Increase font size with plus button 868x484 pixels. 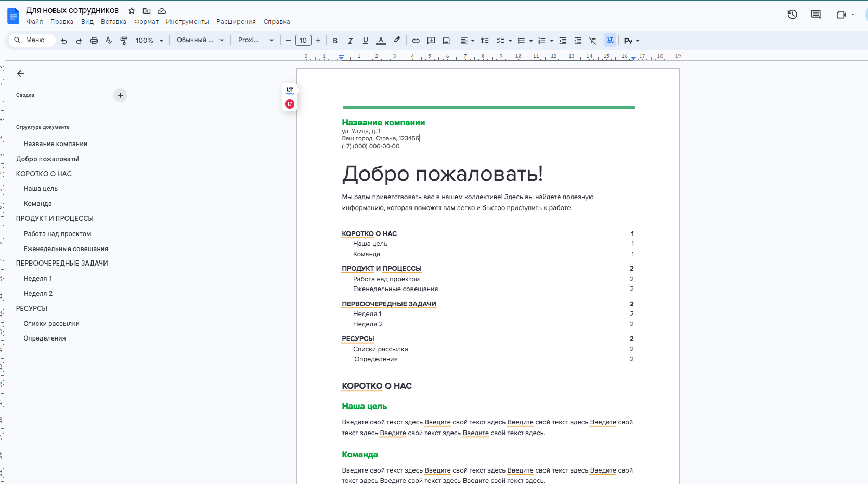318,41
